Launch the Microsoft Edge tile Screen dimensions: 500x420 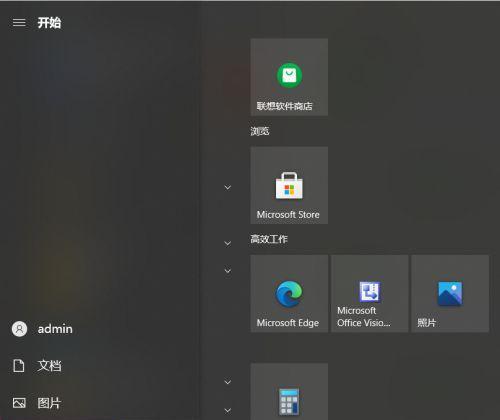[x=289, y=294]
